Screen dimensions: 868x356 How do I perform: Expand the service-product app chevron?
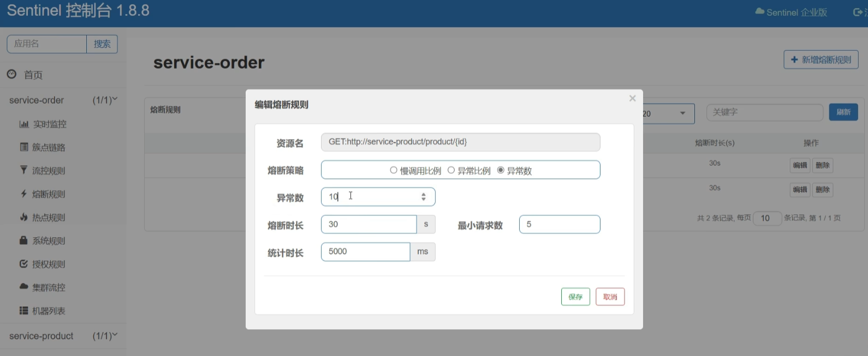point(115,335)
